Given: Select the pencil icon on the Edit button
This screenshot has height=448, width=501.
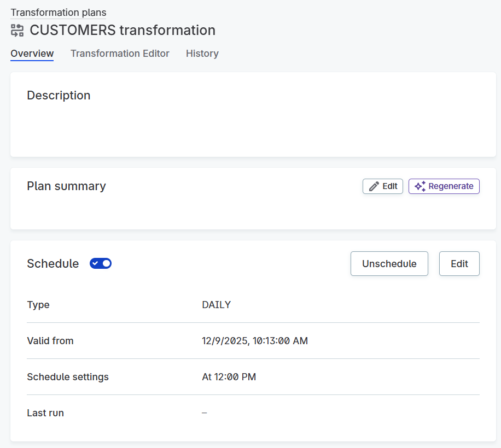Looking at the screenshot, I should click(x=372, y=186).
